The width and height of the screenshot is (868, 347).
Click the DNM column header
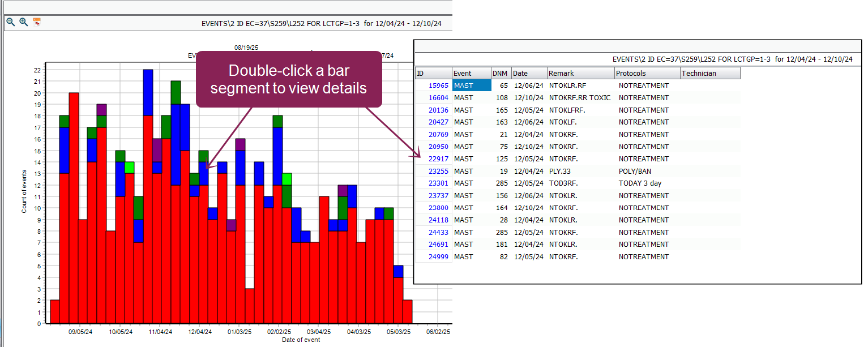[501, 73]
